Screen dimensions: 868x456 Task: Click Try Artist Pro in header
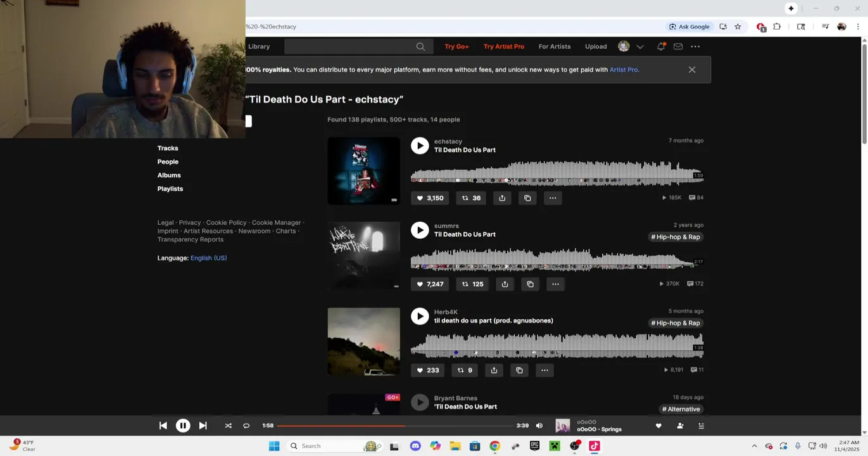[x=504, y=47]
